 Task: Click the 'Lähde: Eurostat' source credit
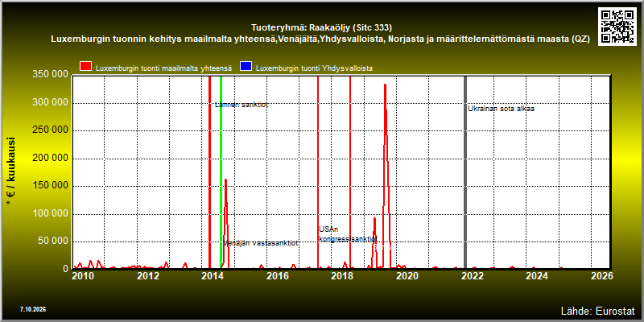(x=597, y=311)
